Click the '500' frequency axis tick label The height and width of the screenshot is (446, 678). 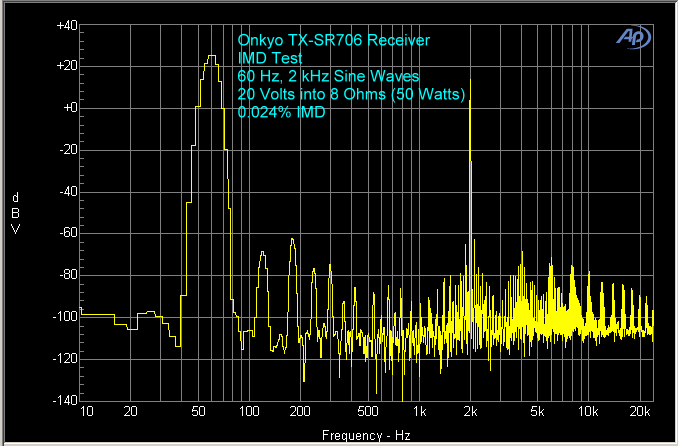click(368, 411)
